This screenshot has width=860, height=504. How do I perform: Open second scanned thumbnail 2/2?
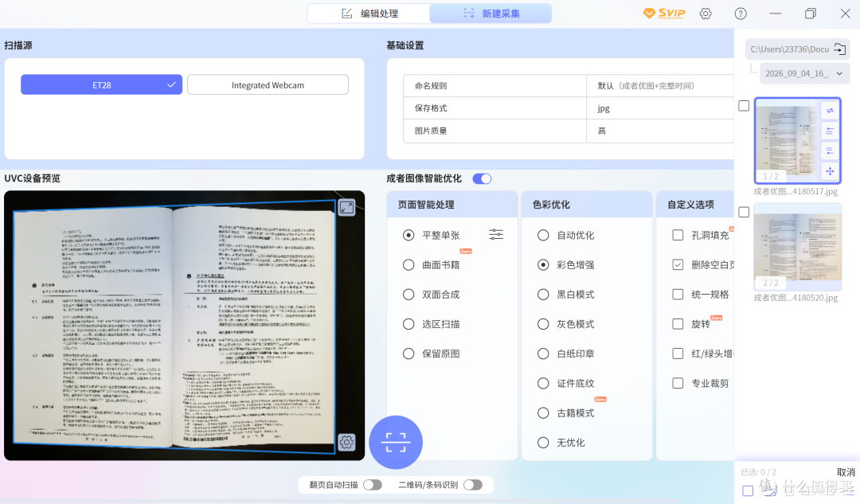pyautogui.click(x=797, y=247)
